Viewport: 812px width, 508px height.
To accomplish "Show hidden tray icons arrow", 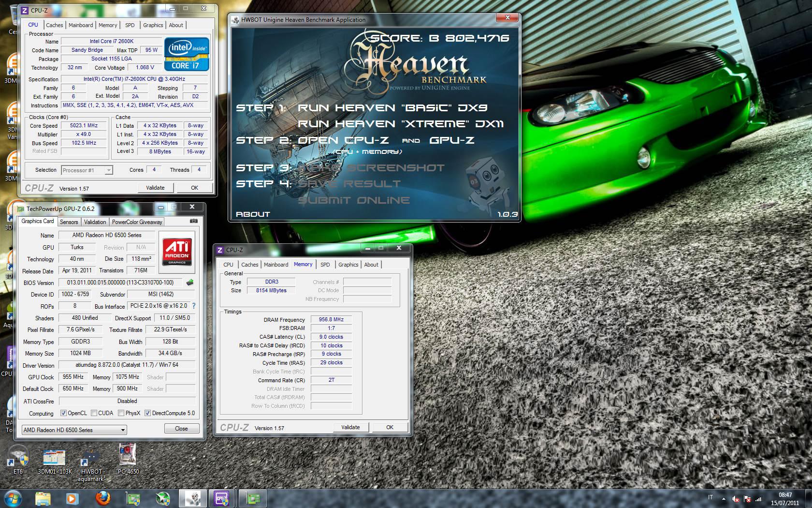I will tap(724, 499).
